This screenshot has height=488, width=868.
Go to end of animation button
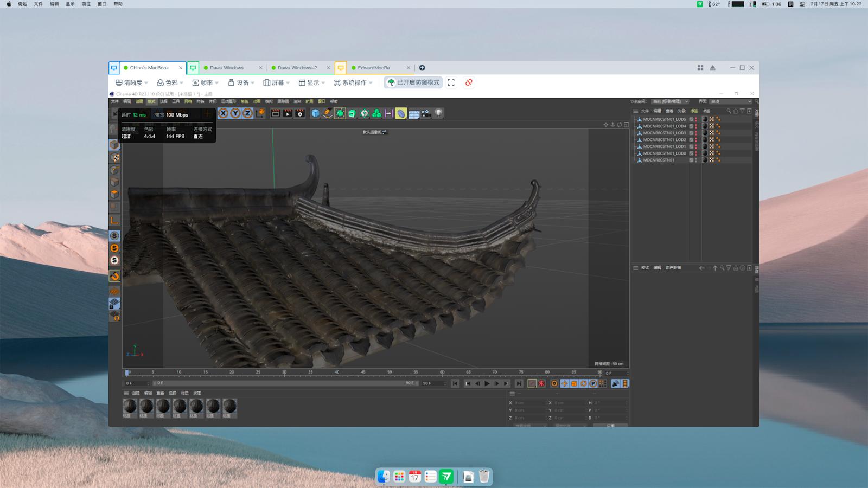click(x=519, y=383)
